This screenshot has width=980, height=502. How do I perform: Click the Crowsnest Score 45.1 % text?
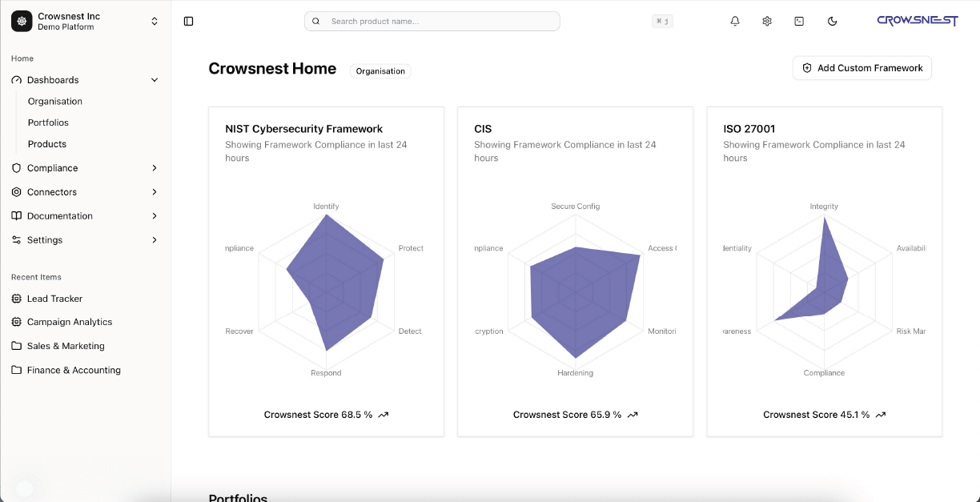[x=816, y=415]
